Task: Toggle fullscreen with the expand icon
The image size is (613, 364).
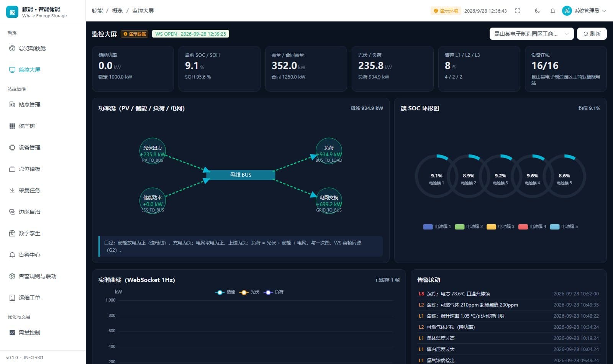Action: (x=518, y=11)
